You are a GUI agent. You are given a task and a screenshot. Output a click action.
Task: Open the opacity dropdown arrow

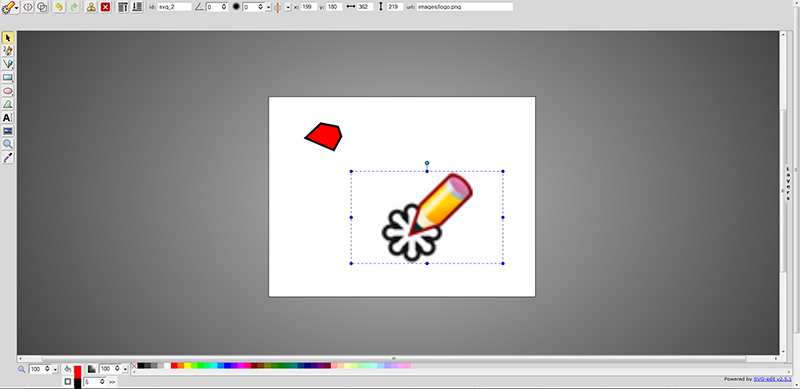(125, 369)
